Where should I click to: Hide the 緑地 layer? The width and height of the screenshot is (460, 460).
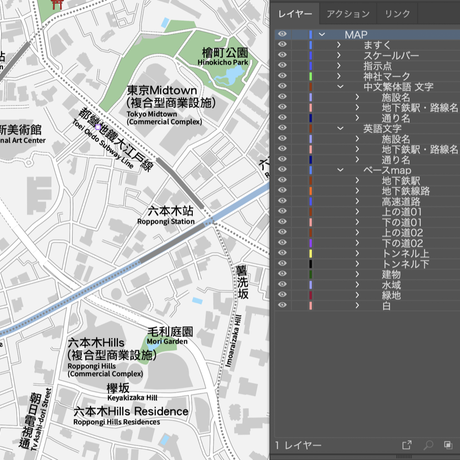pos(282,294)
